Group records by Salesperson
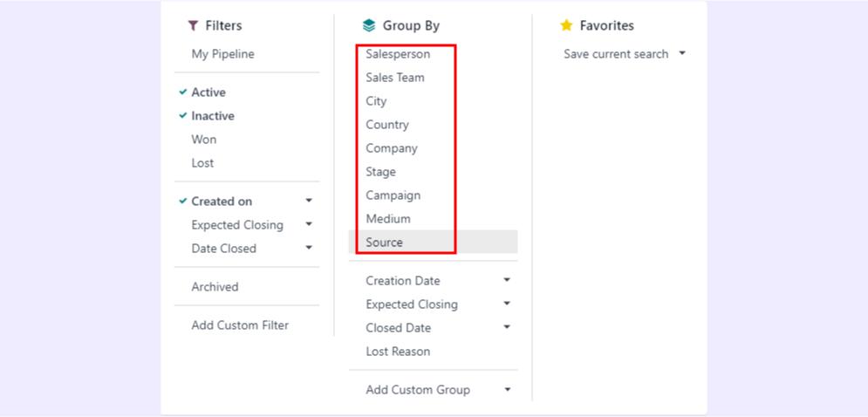This screenshot has width=868, height=417. [398, 54]
